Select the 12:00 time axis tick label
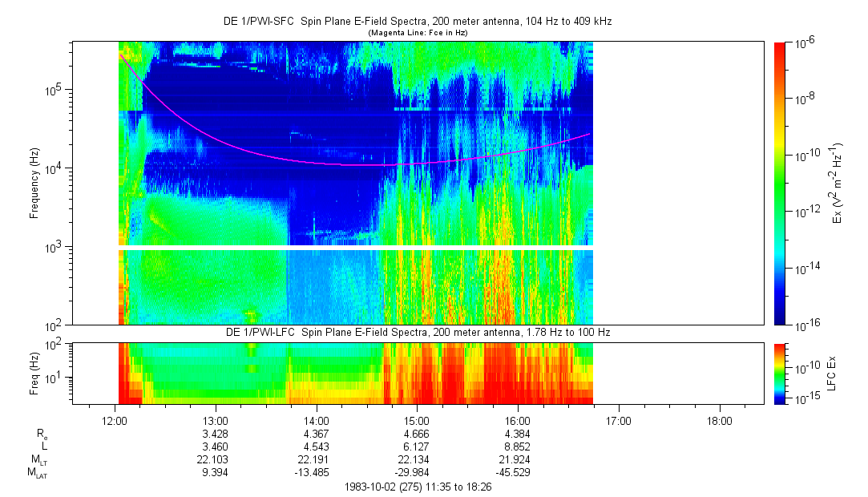This screenshot has width=868, height=497. point(115,420)
